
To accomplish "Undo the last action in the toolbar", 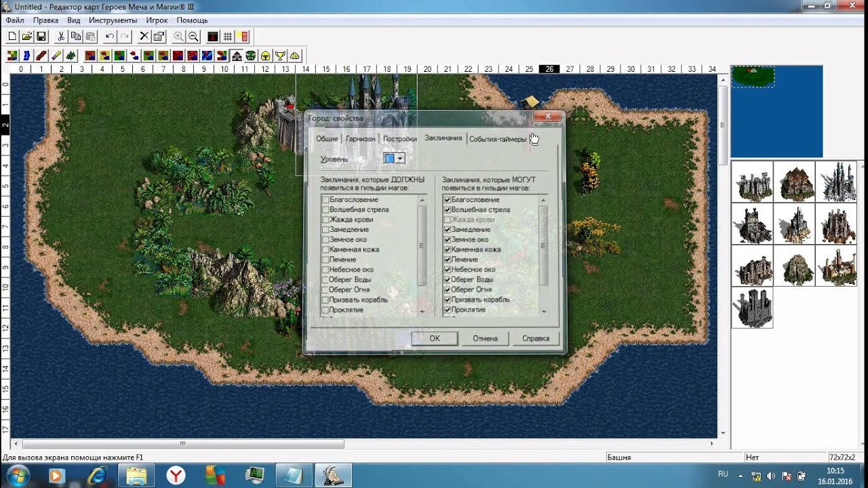I will [x=110, y=37].
